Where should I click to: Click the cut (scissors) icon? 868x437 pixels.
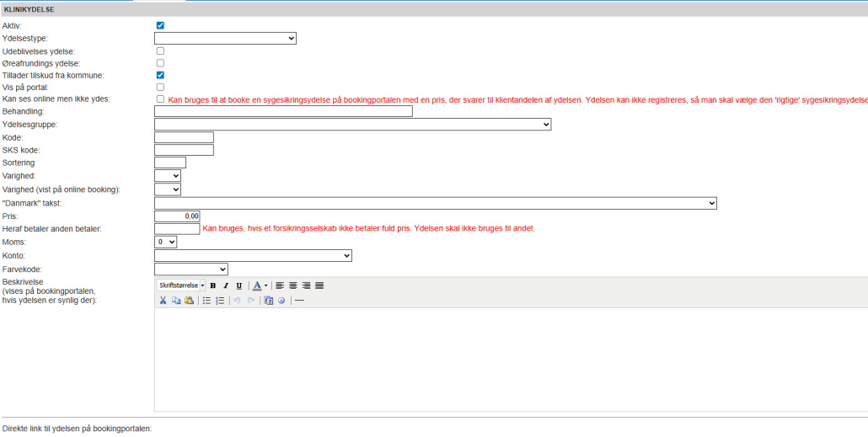tap(163, 300)
